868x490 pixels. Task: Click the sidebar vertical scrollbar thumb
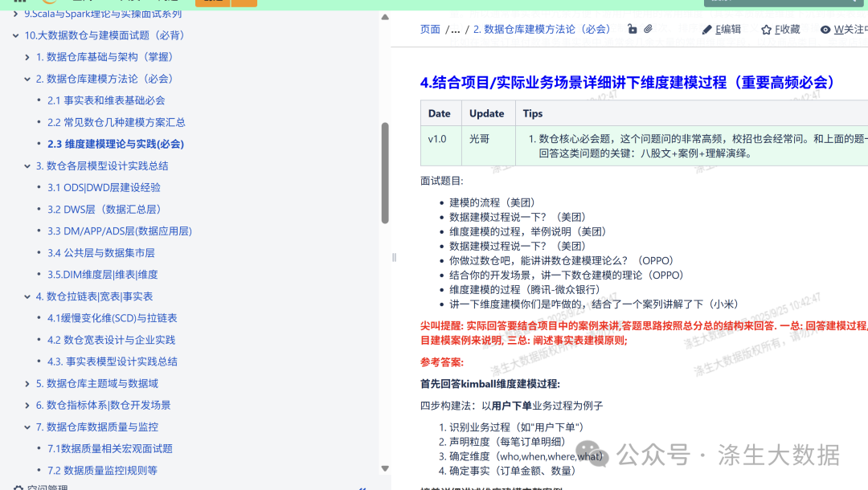385,173
